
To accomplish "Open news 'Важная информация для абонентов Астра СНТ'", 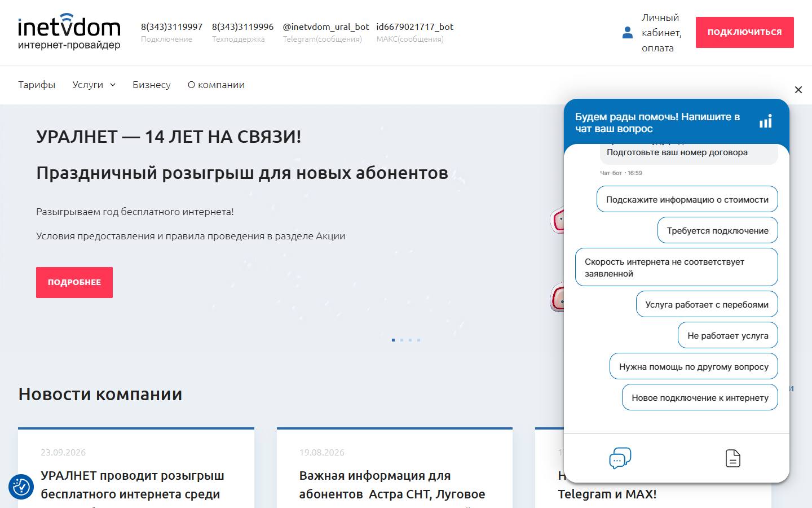I will point(392,485).
